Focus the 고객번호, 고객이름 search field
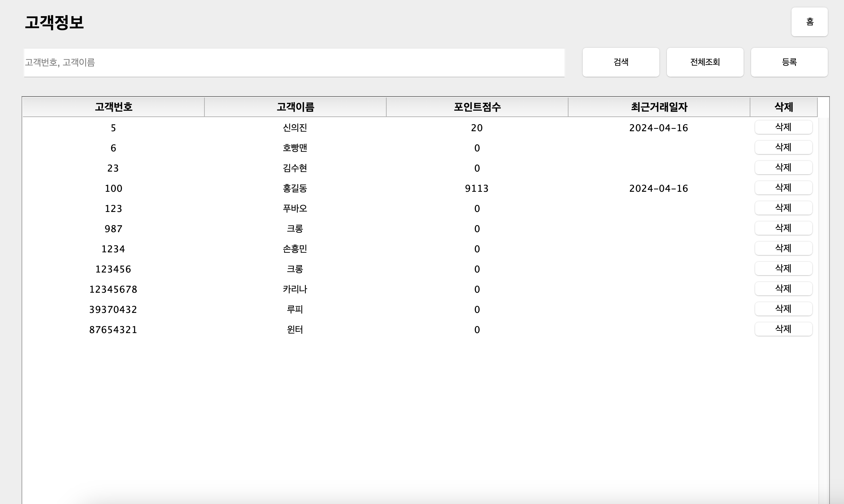This screenshot has width=844, height=504. tap(294, 63)
